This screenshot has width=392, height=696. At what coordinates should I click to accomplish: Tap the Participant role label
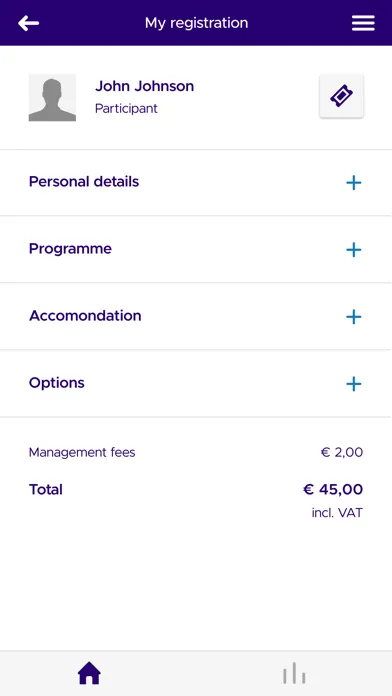(126, 109)
